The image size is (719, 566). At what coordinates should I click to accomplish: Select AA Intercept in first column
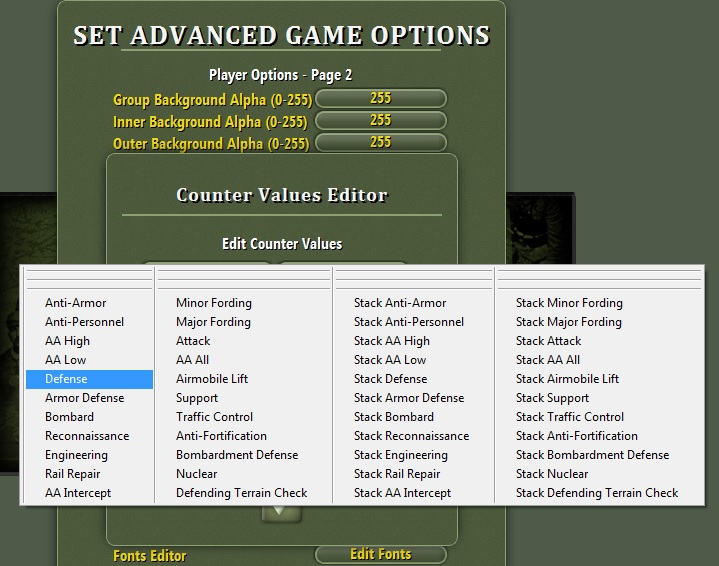89,493
